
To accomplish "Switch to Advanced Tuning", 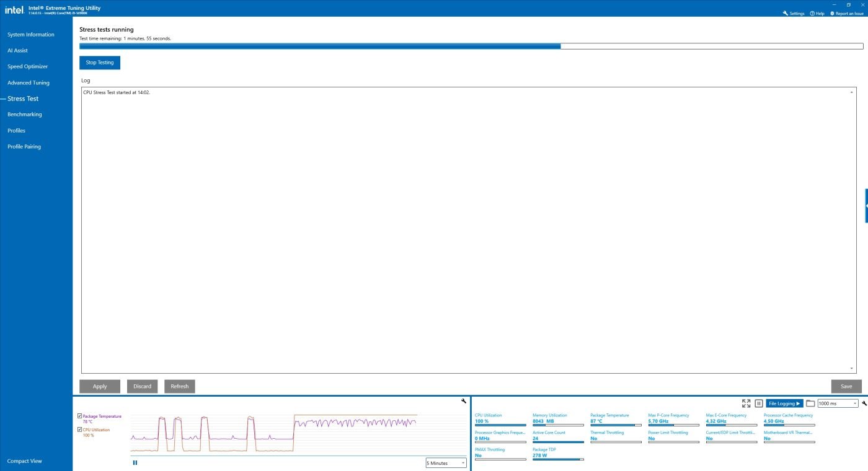I will (x=29, y=82).
